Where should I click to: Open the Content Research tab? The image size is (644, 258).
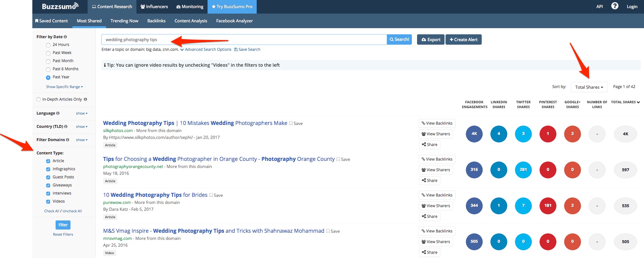click(112, 7)
